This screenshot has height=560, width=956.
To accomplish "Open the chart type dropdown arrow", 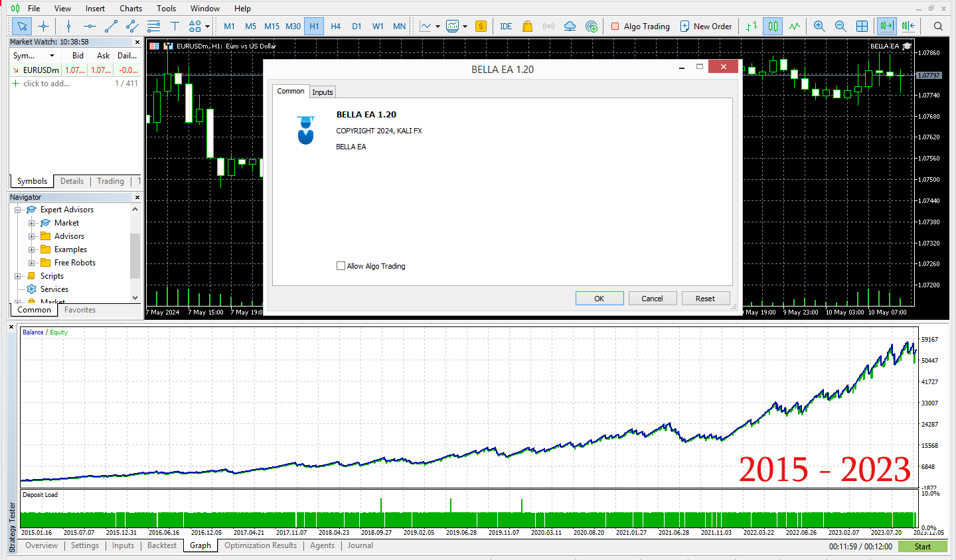I will click(x=438, y=27).
